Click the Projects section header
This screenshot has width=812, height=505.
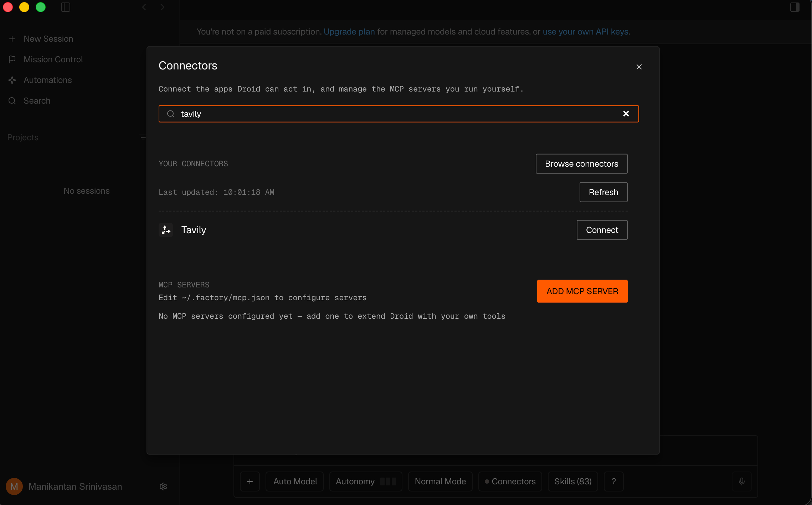click(23, 137)
